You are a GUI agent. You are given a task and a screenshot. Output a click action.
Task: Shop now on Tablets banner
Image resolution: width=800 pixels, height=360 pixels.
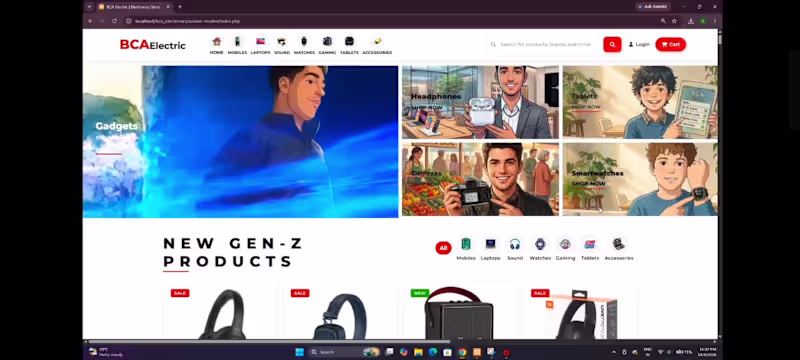[x=586, y=107]
